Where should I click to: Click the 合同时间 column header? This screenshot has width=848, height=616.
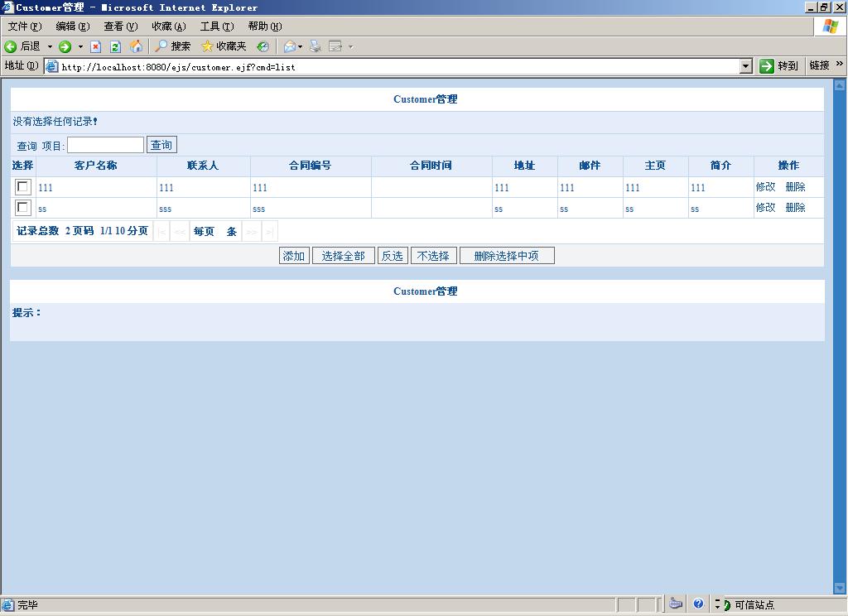(431, 166)
